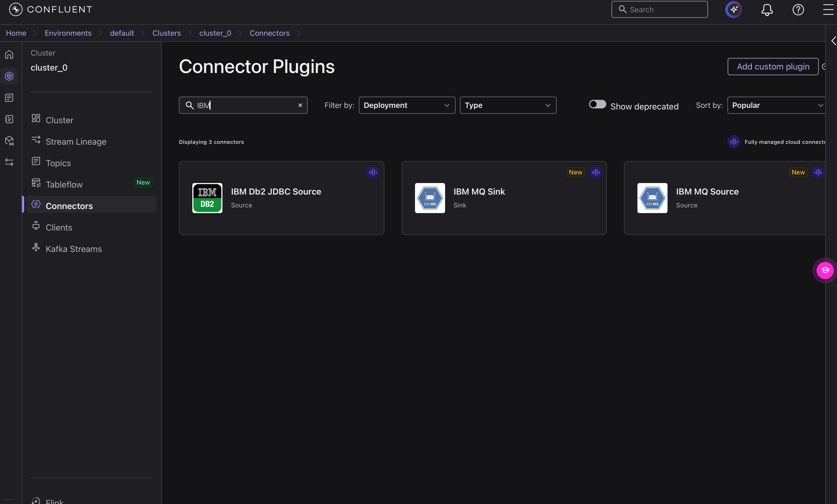Go to default breadcrumb
Viewport: 837px width, 504px height.
[x=122, y=33]
